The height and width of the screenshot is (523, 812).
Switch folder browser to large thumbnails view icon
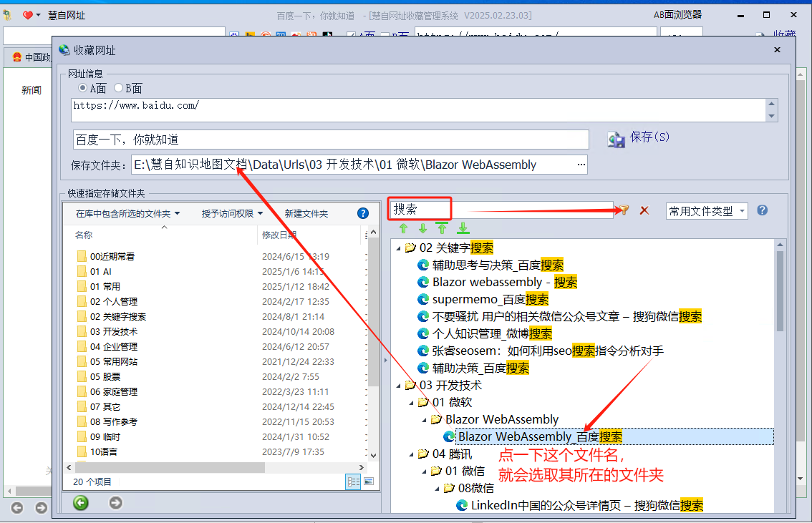(x=369, y=482)
